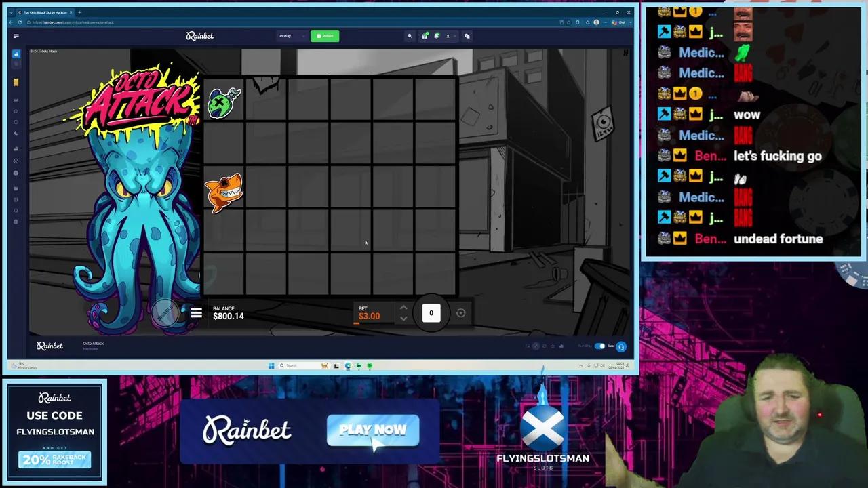Click the $800.14 balance display
The height and width of the screenshot is (488, 868).
(229, 317)
